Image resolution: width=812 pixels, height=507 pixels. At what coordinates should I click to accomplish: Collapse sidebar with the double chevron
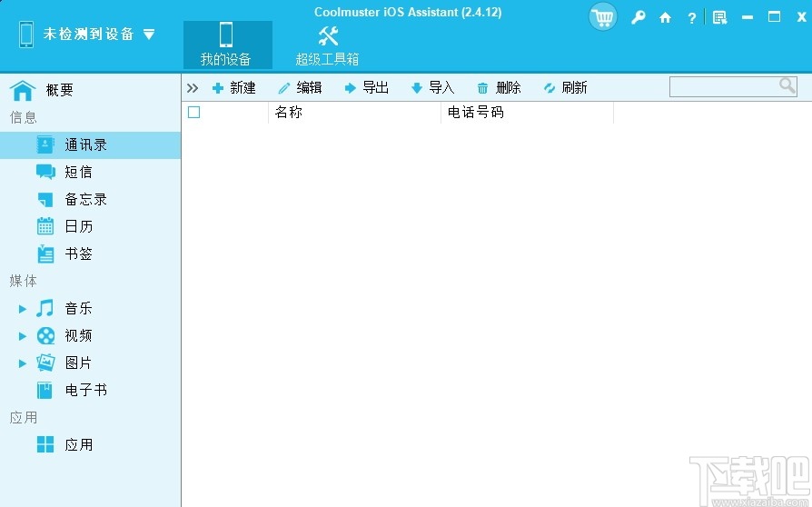coord(193,88)
